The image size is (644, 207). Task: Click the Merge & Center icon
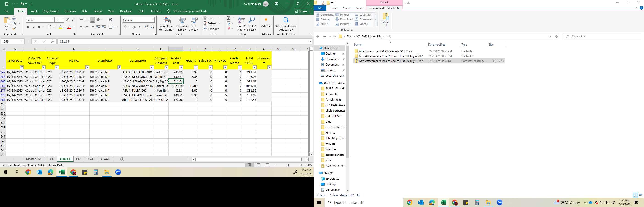pyautogui.click(x=111, y=27)
